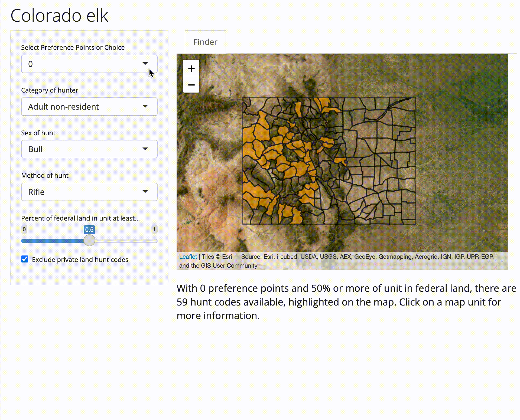520x420 pixels.
Task: Switch to the Finder tab
Action: [205, 42]
